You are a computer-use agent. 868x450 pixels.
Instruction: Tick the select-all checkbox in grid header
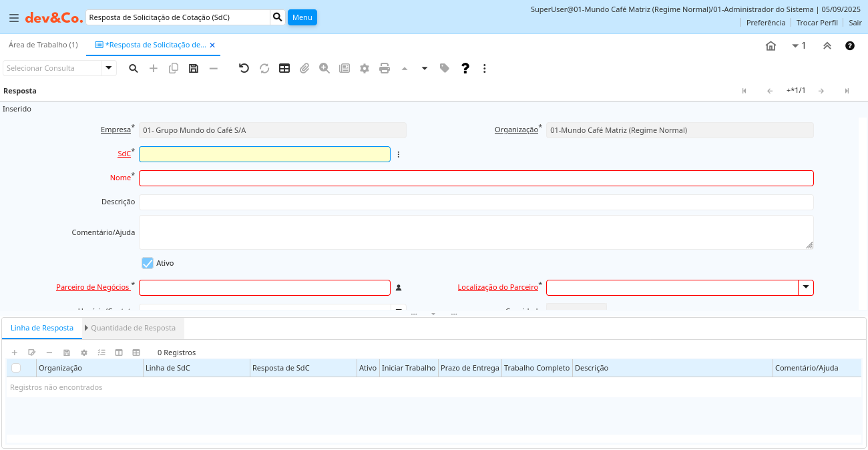coord(16,368)
